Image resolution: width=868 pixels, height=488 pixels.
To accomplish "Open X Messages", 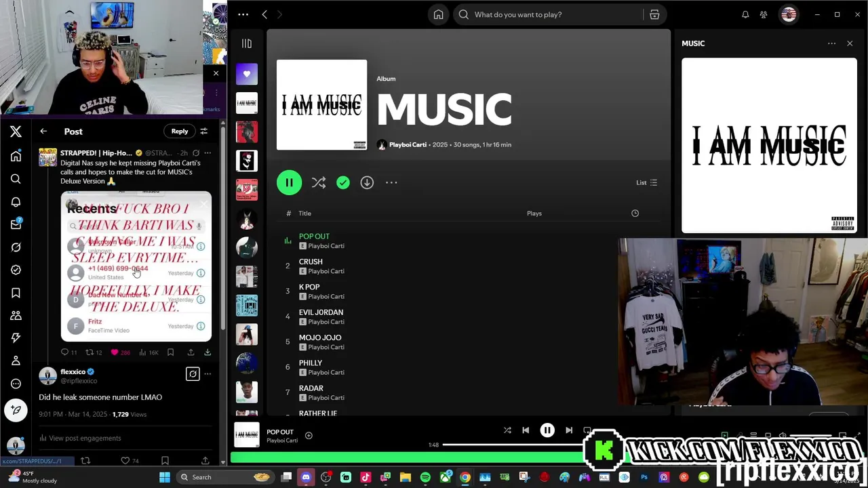I will point(16,224).
